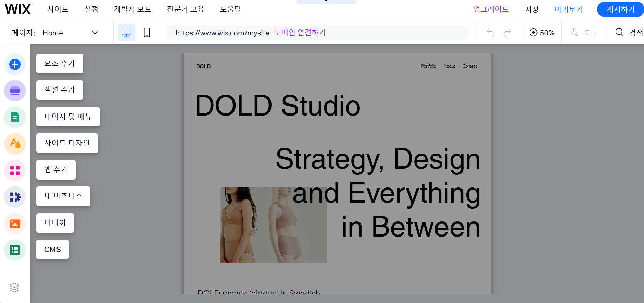Click the 게시하기 publish button
644x303 pixels.
click(620, 9)
